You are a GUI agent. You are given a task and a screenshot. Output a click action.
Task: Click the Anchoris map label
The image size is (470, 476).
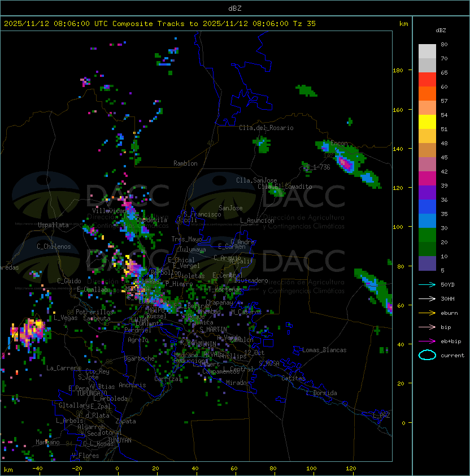132,385
